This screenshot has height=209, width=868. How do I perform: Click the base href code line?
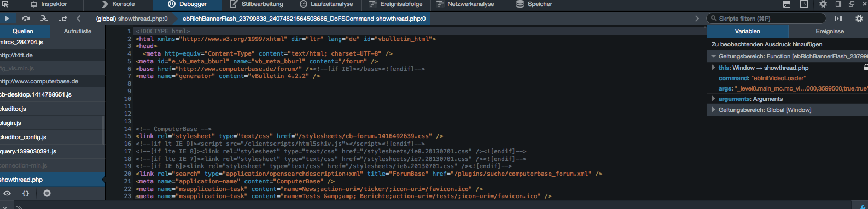(280, 69)
